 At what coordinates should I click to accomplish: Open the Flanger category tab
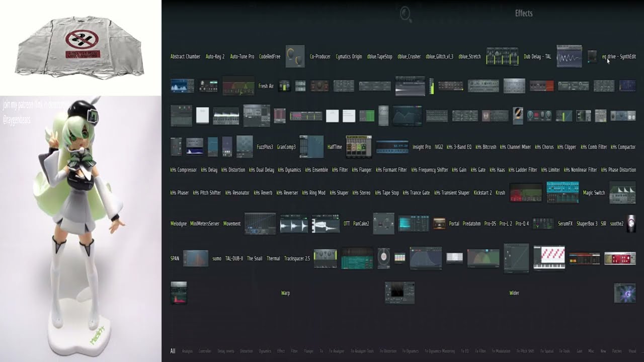point(308,351)
